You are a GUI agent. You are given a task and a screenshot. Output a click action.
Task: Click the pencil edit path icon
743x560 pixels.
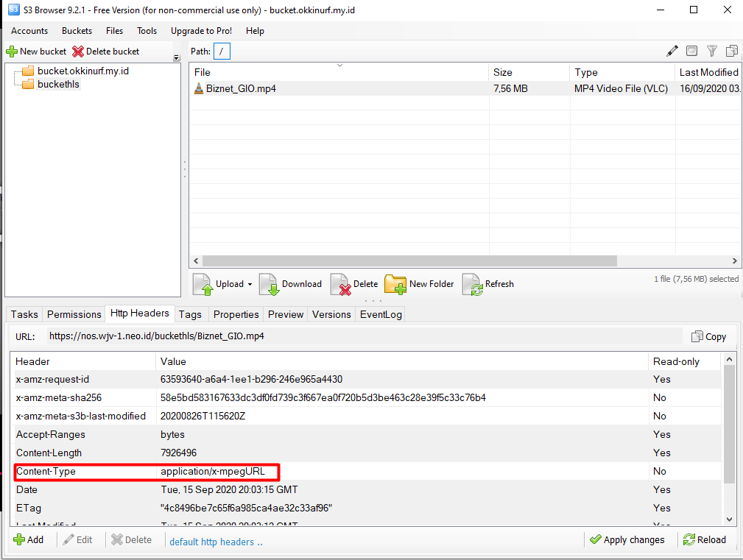672,51
